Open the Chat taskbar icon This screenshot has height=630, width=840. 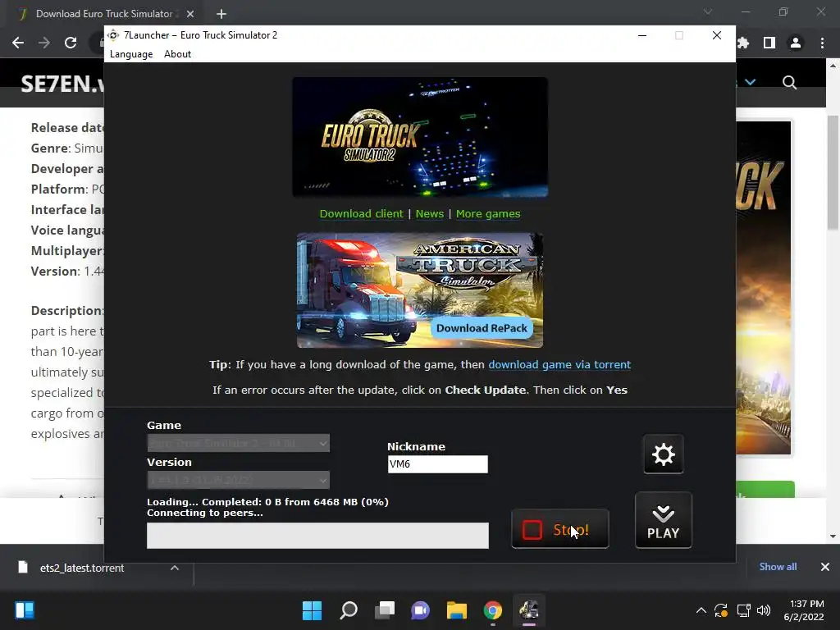[421, 610]
